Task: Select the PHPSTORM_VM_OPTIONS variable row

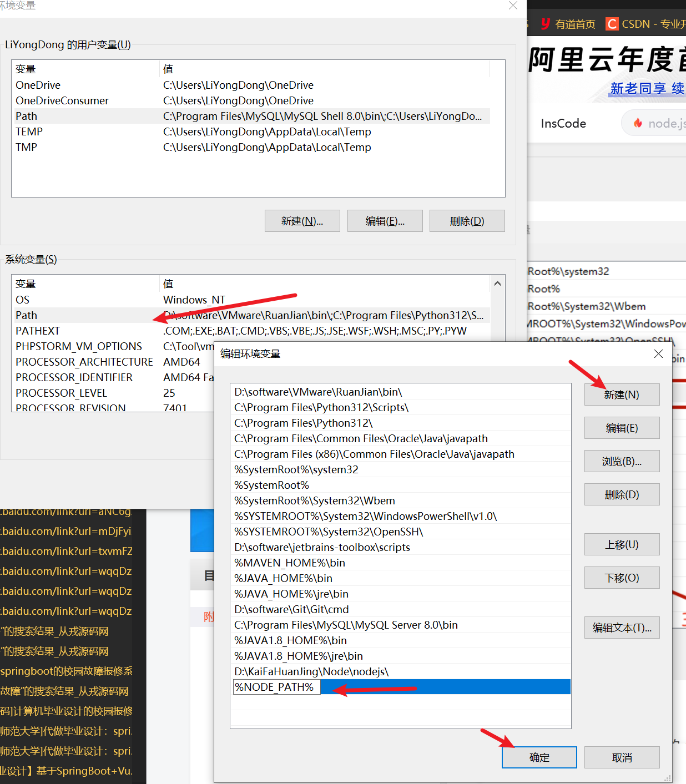Action: click(113, 346)
